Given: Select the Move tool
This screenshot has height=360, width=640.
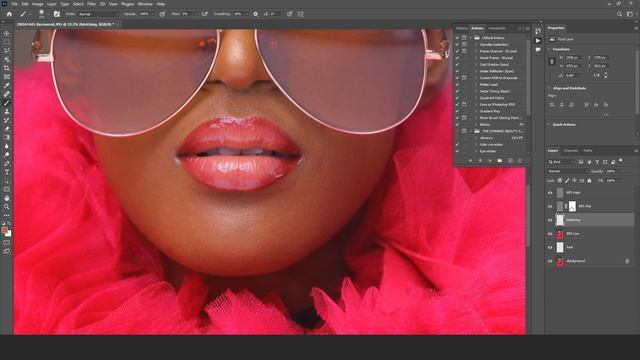Looking at the screenshot, I should point(7,33).
